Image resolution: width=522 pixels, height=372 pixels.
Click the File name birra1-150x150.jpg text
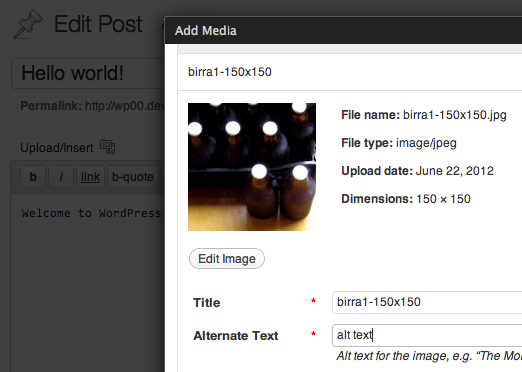(424, 115)
